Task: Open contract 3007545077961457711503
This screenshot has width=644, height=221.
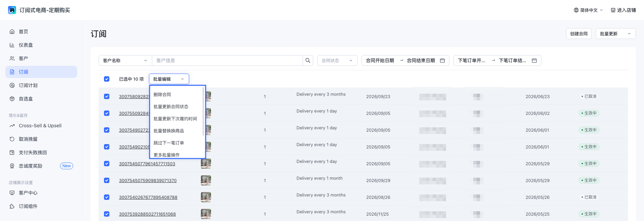Action: [147, 164]
